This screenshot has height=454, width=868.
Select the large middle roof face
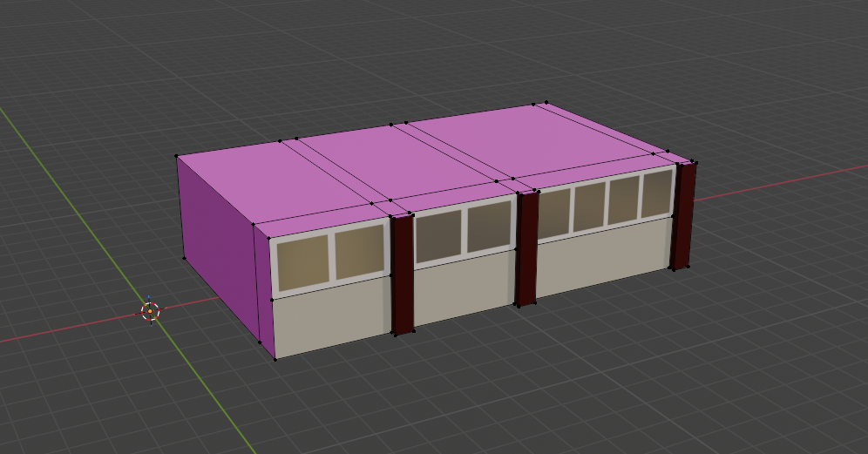point(397,159)
